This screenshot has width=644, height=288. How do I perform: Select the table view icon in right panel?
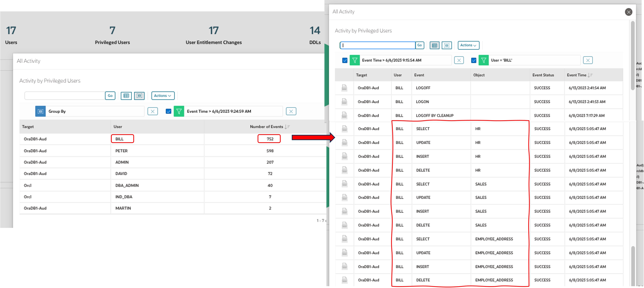(434, 45)
